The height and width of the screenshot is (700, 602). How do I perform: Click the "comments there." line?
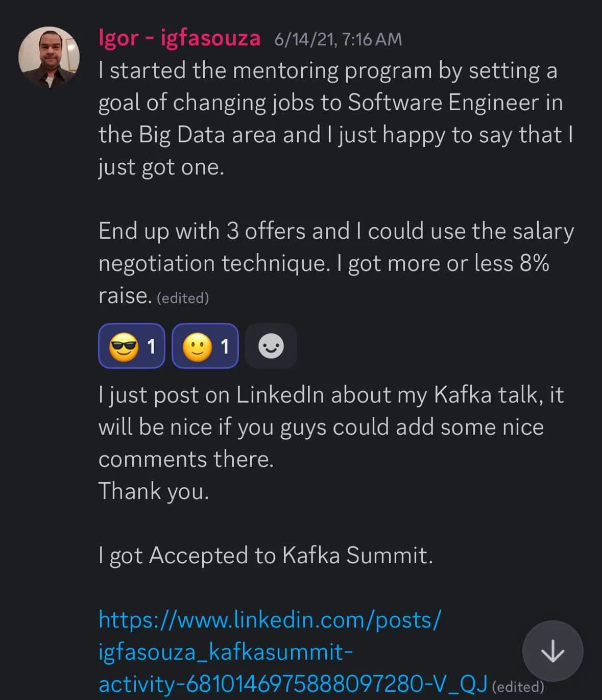(186, 459)
